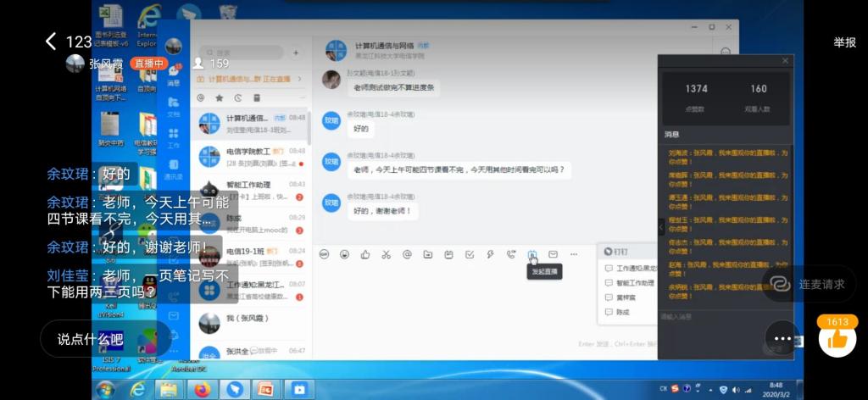Click the send file folder icon
This screenshot has width=868, height=400.
[427, 254]
